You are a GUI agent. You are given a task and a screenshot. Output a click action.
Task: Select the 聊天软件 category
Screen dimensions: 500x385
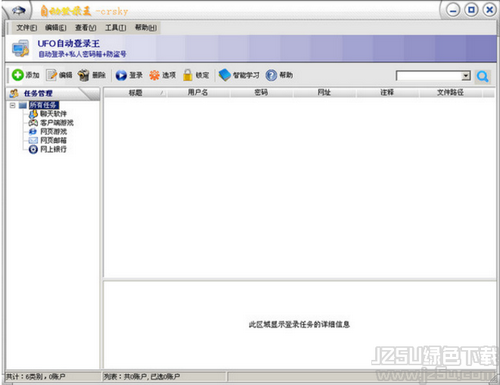pos(53,114)
